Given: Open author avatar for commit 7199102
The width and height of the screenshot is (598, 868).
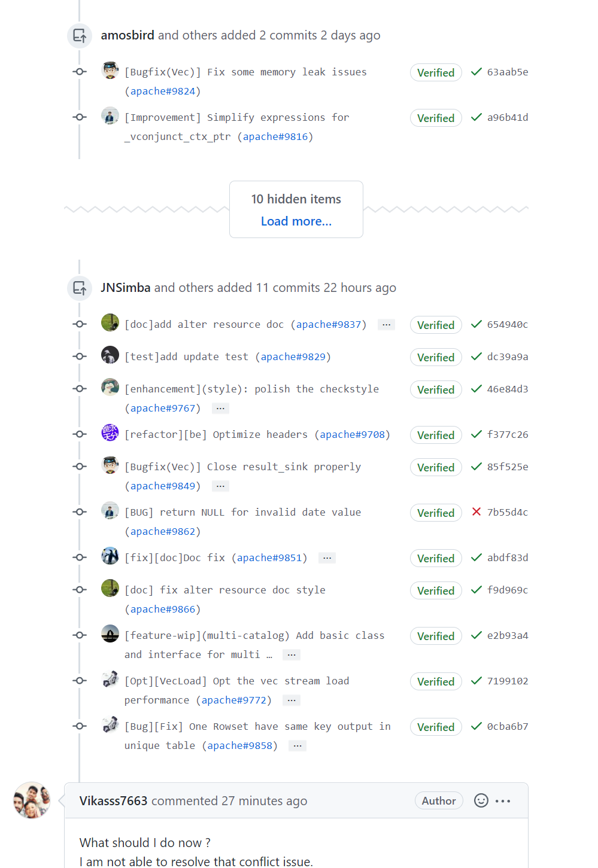Looking at the screenshot, I should tap(110, 679).
